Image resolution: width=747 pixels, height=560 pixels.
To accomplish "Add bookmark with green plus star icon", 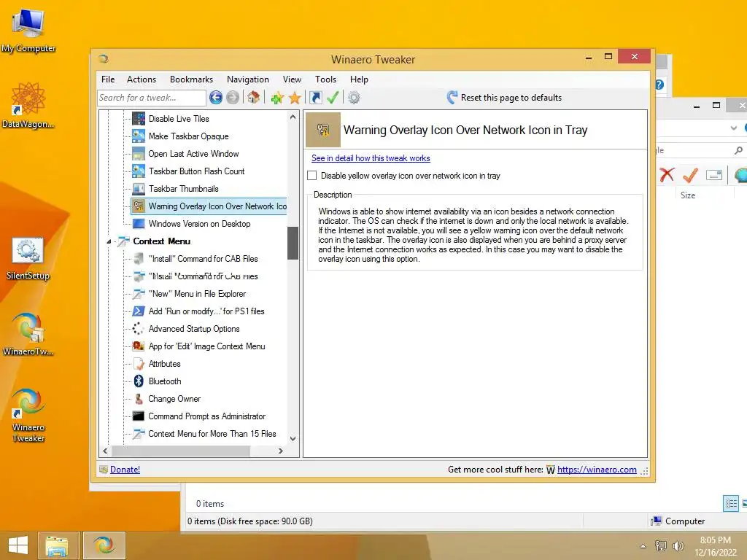I will (x=277, y=98).
